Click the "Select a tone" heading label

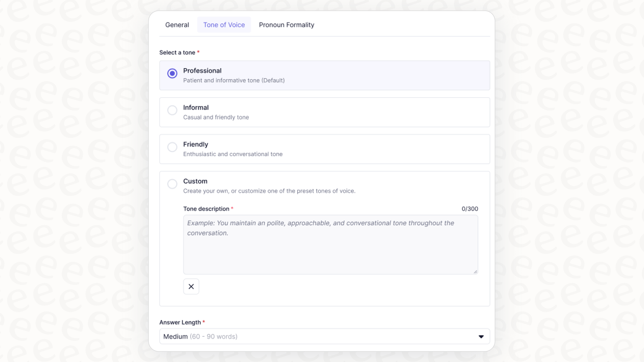[177, 52]
